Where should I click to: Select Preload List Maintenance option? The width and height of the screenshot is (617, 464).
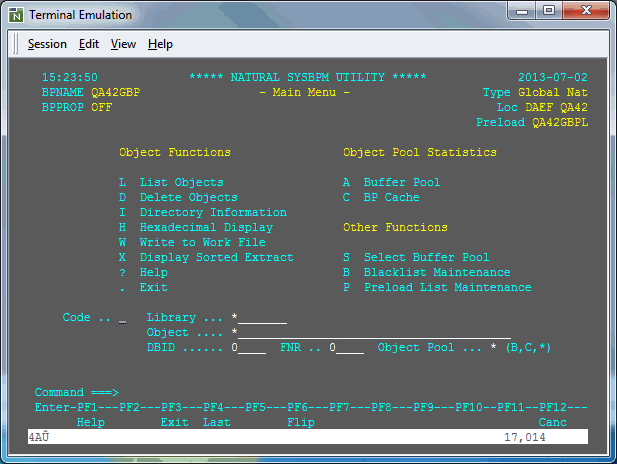point(447,287)
